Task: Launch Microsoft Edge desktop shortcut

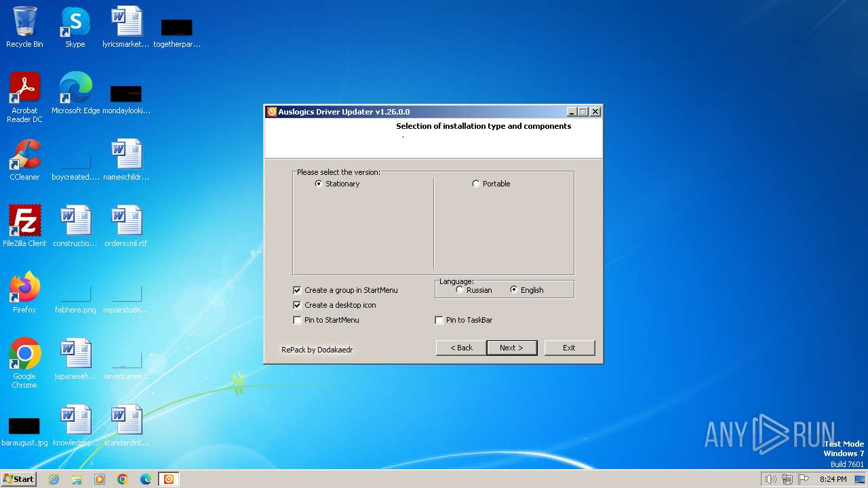Action: coord(75,94)
